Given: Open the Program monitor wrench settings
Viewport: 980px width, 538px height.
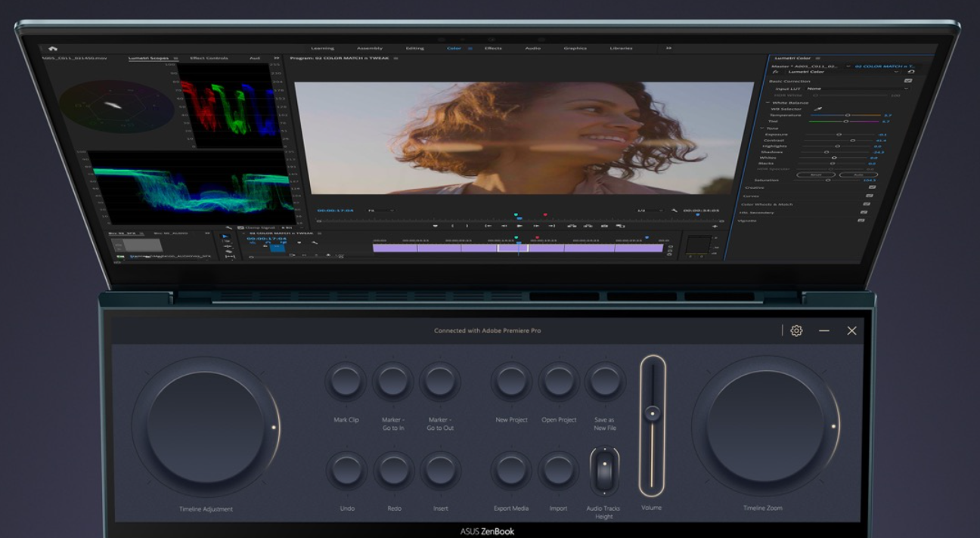Looking at the screenshot, I should [x=675, y=210].
